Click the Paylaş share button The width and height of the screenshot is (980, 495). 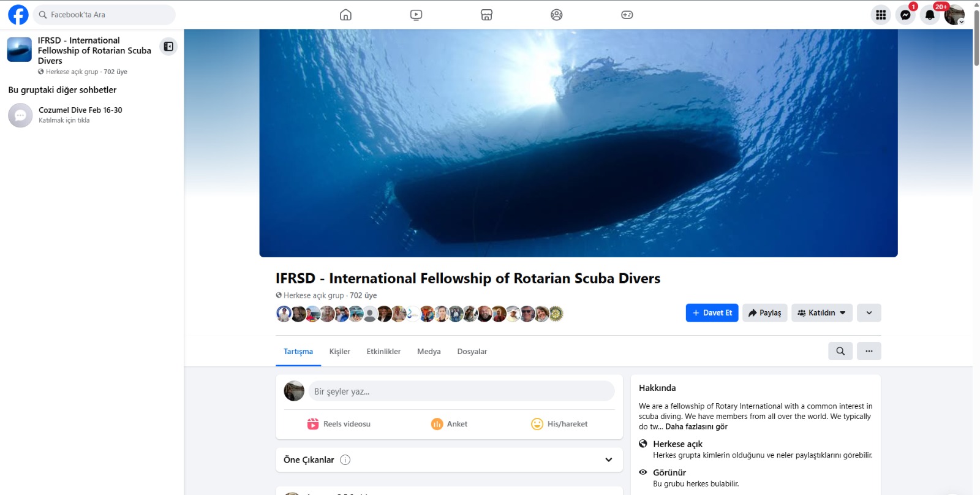(765, 313)
